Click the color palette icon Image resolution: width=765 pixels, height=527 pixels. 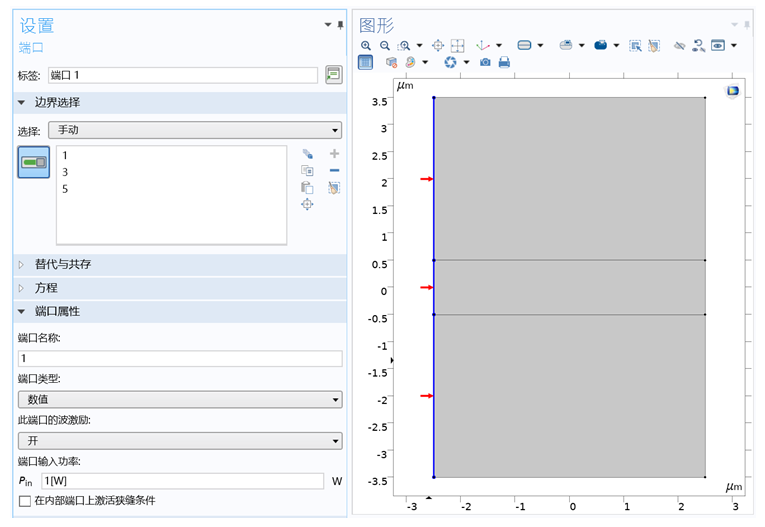pyautogui.click(x=410, y=62)
